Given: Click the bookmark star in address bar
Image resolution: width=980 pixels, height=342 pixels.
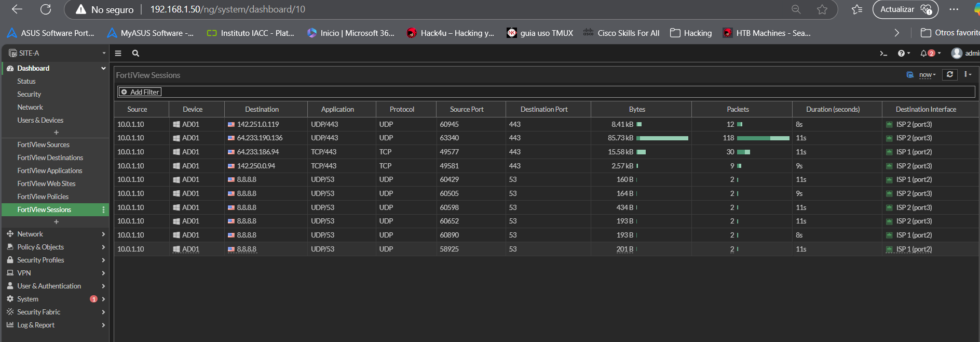Looking at the screenshot, I should (x=822, y=9).
